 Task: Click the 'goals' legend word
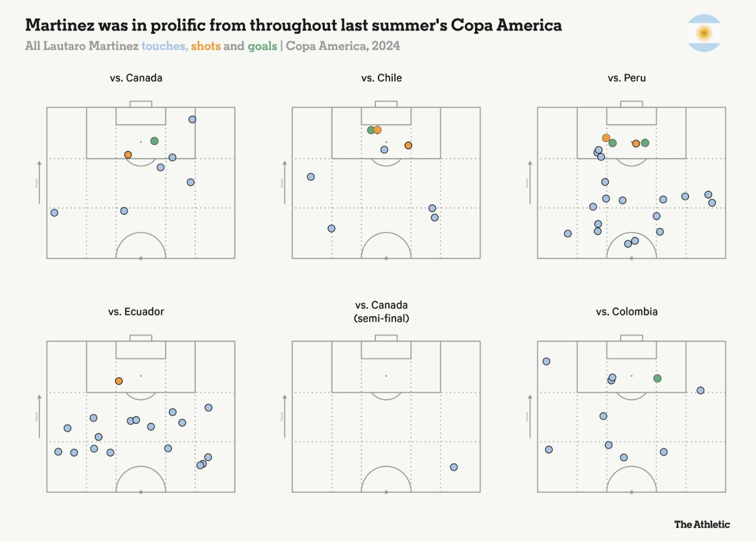click(262, 47)
